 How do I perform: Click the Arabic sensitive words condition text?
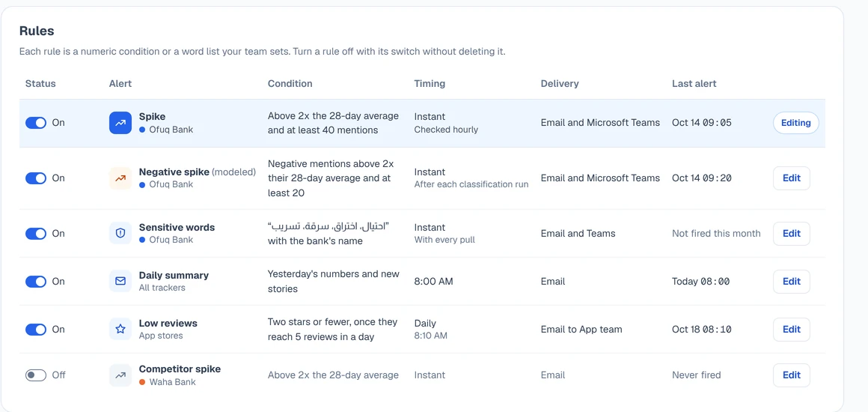pos(329,227)
